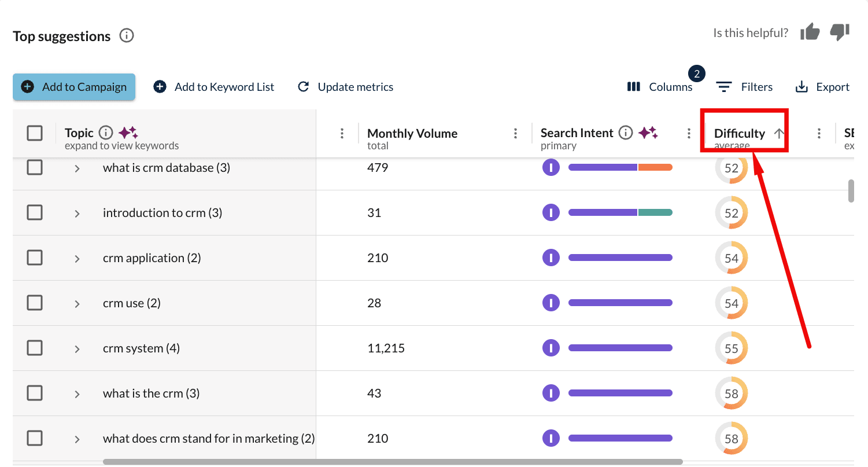
Task: Expand 'what is the crm (3)' keywords
Action: click(x=77, y=394)
